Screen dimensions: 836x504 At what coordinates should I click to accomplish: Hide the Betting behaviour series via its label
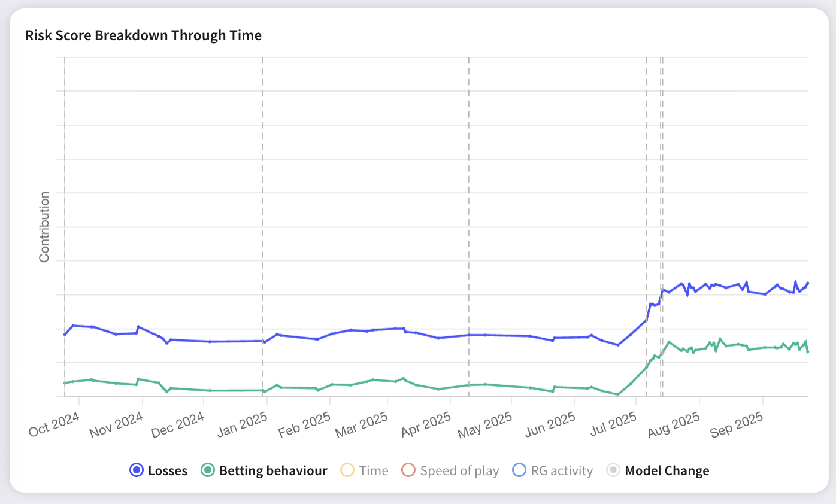pos(273,471)
